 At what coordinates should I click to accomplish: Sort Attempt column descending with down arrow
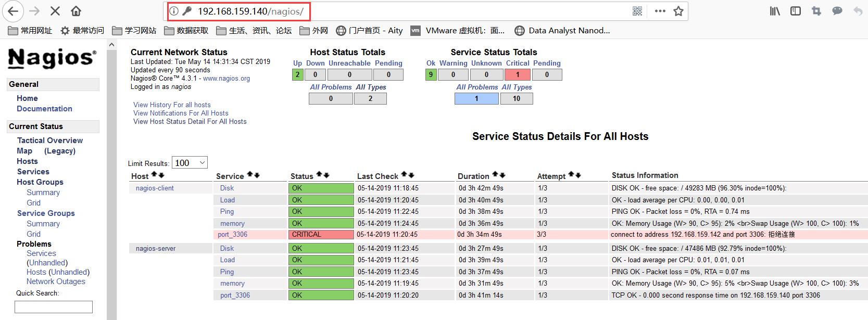click(x=578, y=175)
